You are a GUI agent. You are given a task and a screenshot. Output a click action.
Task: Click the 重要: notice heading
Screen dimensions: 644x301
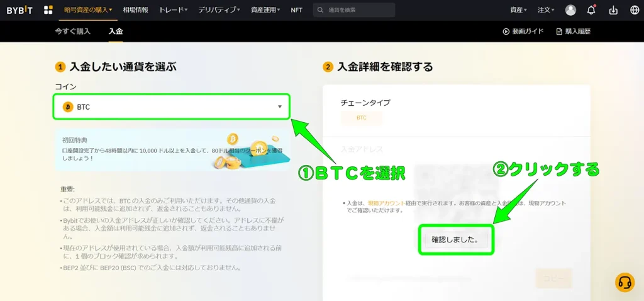click(x=68, y=189)
